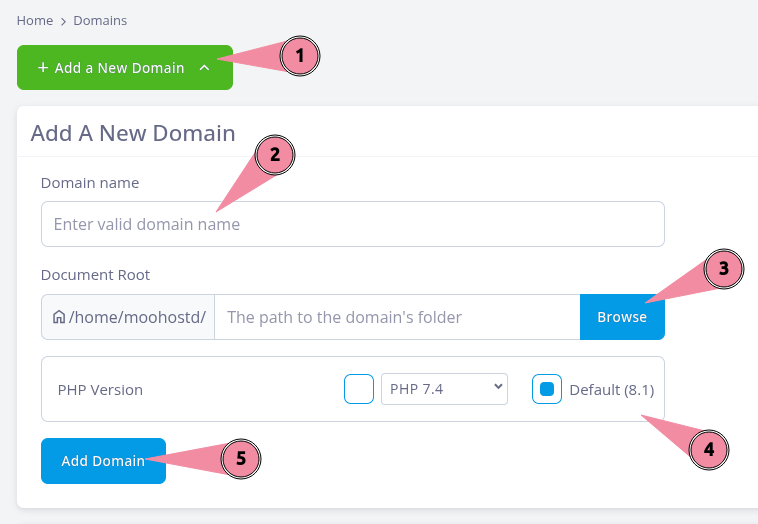Click the numbered callout marker 4

coord(709,449)
